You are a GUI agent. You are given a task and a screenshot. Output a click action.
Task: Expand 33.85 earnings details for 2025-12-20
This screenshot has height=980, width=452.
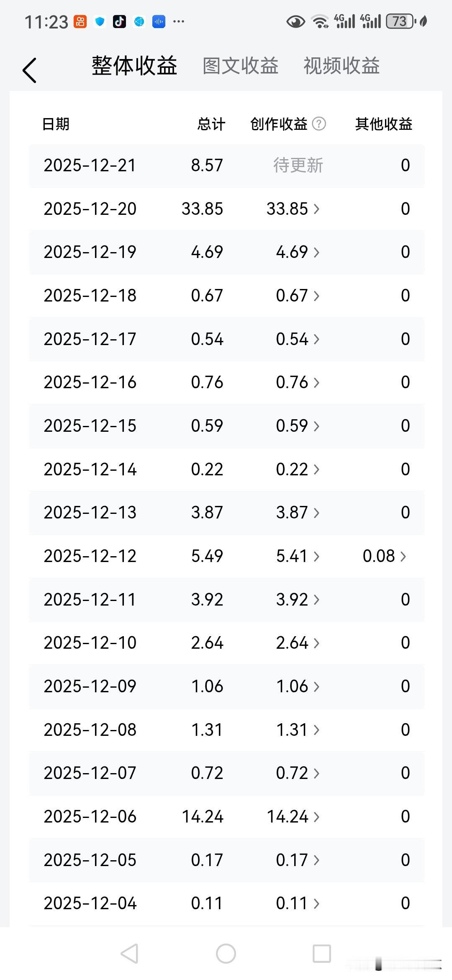[x=293, y=209]
